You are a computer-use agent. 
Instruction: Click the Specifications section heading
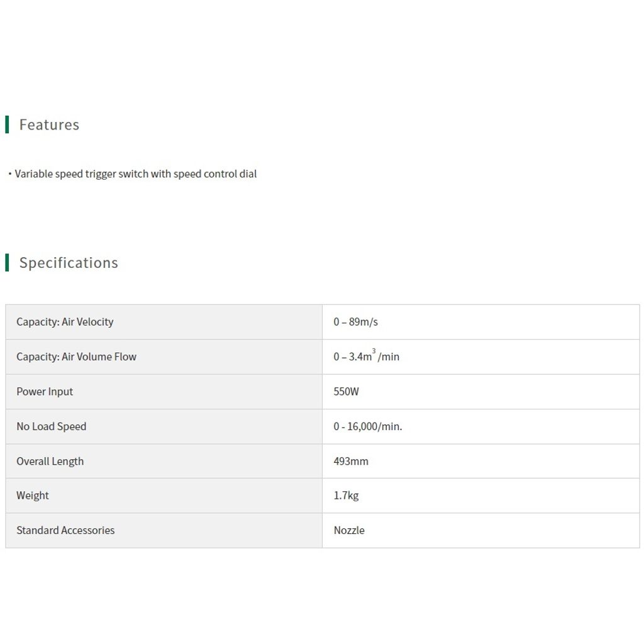click(x=69, y=262)
